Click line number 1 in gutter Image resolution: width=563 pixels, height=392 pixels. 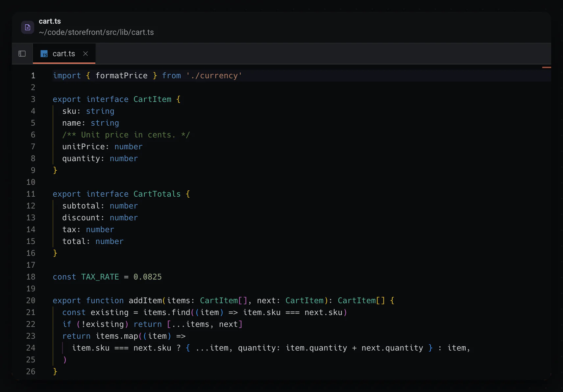click(33, 76)
